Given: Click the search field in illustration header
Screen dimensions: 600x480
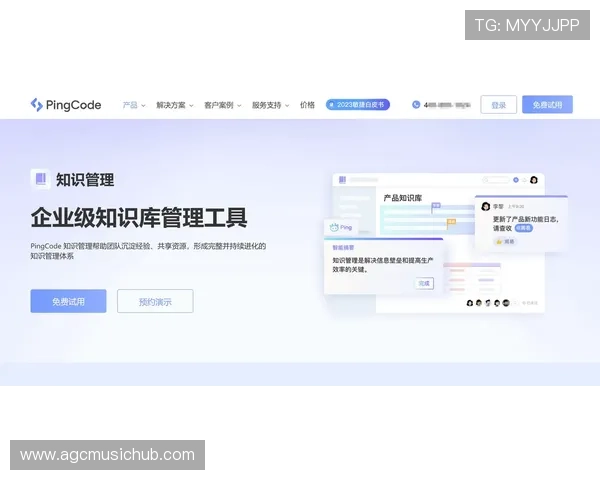Looking at the screenshot, I should point(496,180).
